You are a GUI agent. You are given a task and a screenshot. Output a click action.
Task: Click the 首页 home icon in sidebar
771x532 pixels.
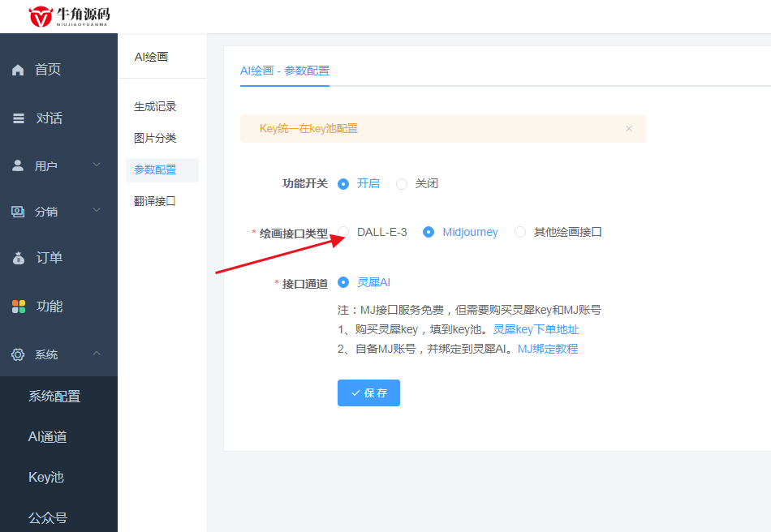point(17,69)
